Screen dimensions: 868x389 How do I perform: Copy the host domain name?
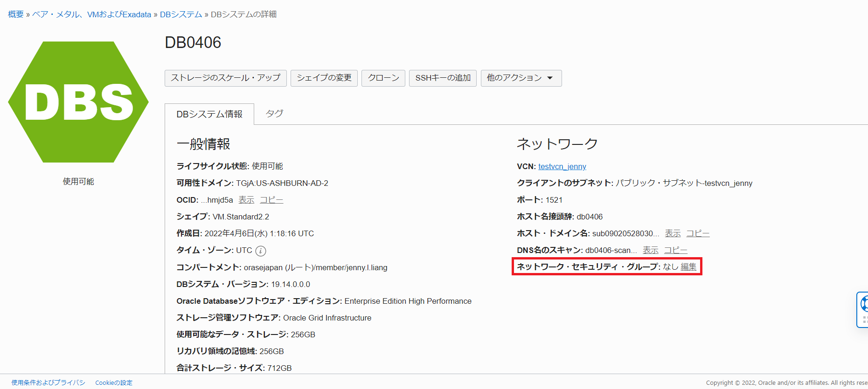coord(698,233)
